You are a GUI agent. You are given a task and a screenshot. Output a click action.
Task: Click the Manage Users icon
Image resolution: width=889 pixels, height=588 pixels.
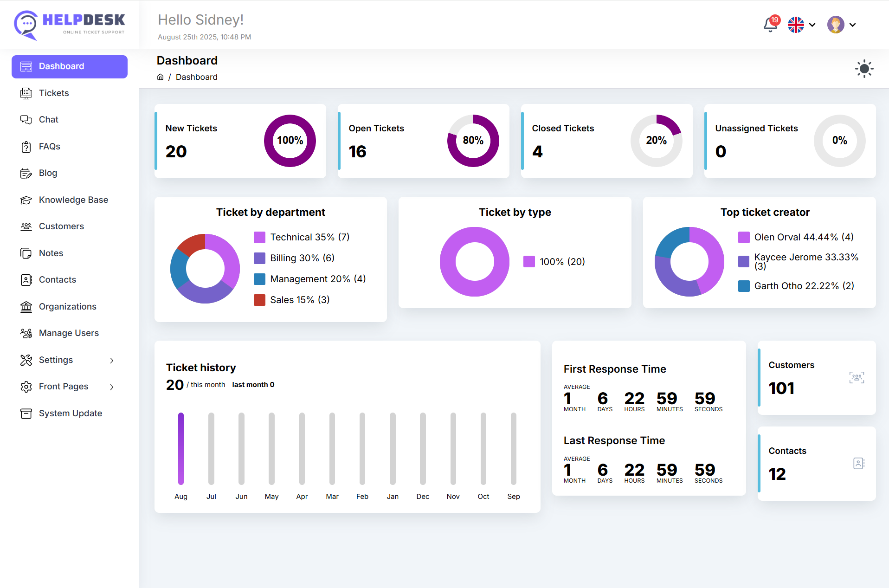pyautogui.click(x=26, y=333)
